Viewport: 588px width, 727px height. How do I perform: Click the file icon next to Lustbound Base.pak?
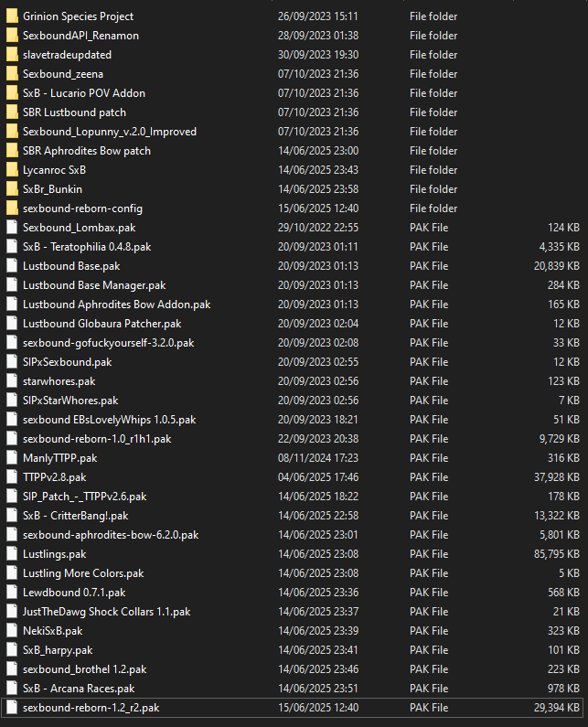click(12, 266)
